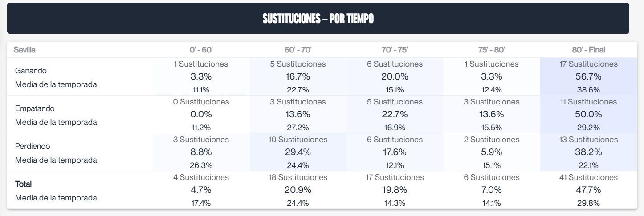Click the Ganando row label

pos(31,71)
